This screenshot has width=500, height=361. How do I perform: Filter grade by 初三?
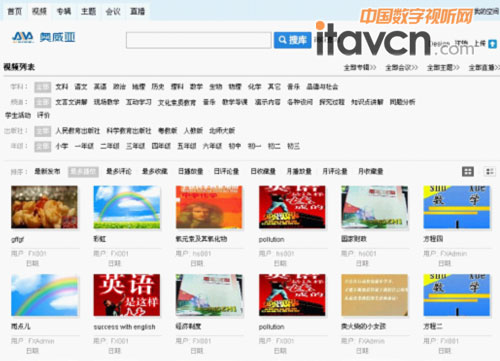[293, 146]
